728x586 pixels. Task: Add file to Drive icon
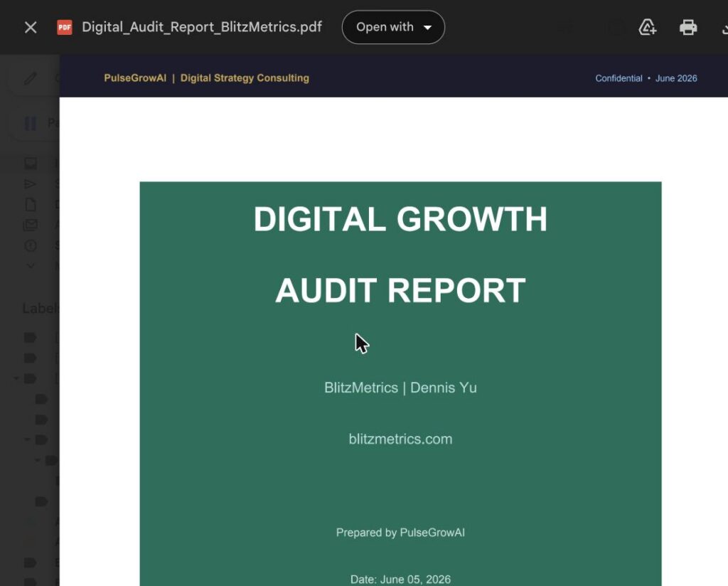pyautogui.click(x=647, y=28)
